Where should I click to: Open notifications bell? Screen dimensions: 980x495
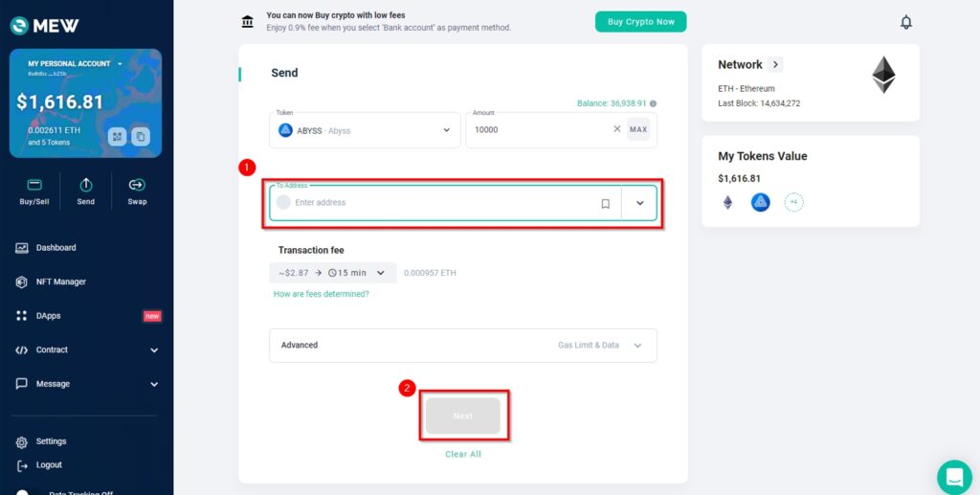click(905, 23)
